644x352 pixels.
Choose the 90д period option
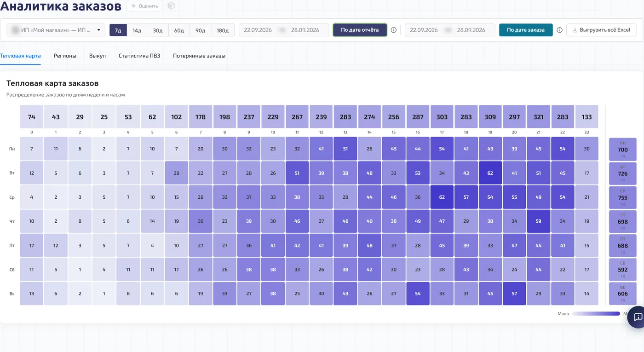200,30
